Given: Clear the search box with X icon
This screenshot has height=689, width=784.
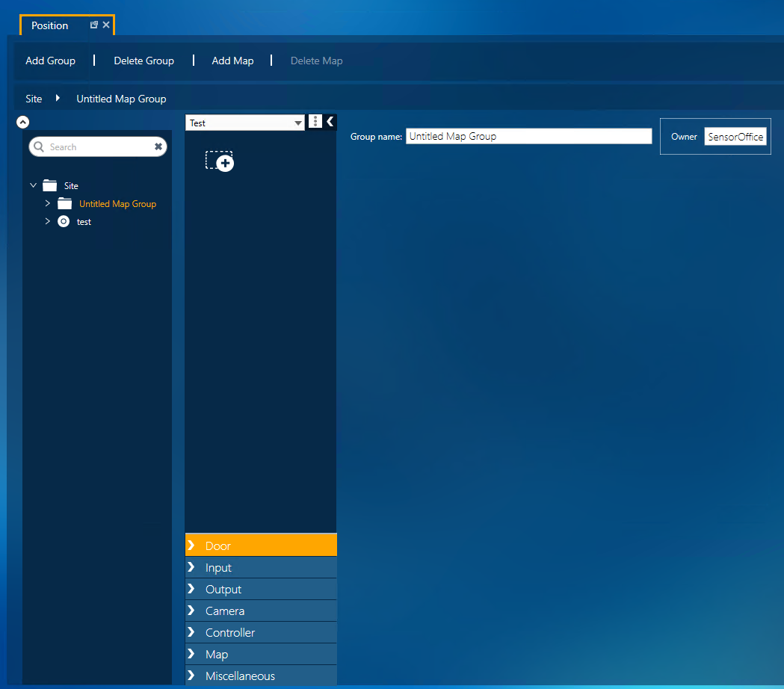Looking at the screenshot, I should pos(158,146).
